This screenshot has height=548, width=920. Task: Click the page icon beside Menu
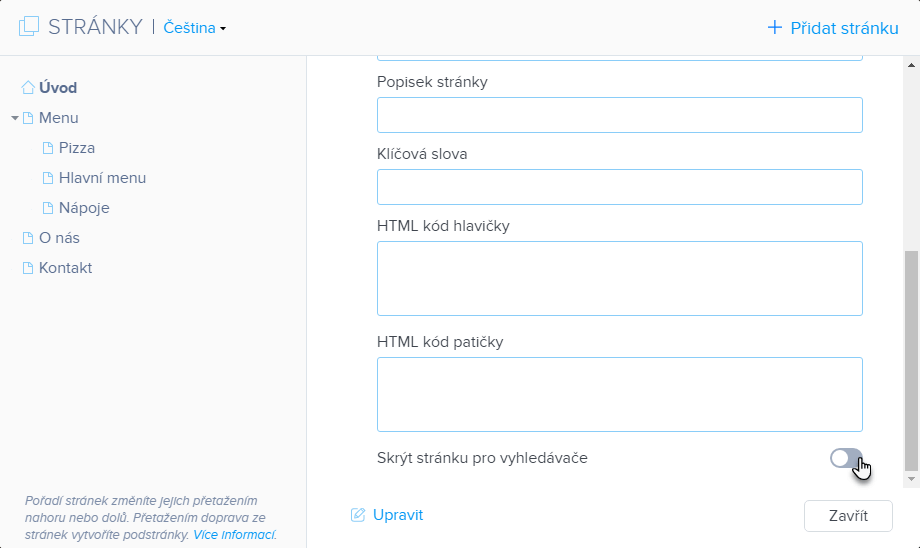point(28,118)
